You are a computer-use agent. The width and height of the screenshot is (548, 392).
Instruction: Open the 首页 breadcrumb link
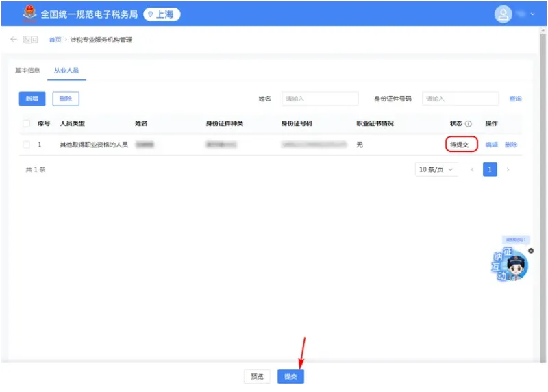[55, 40]
